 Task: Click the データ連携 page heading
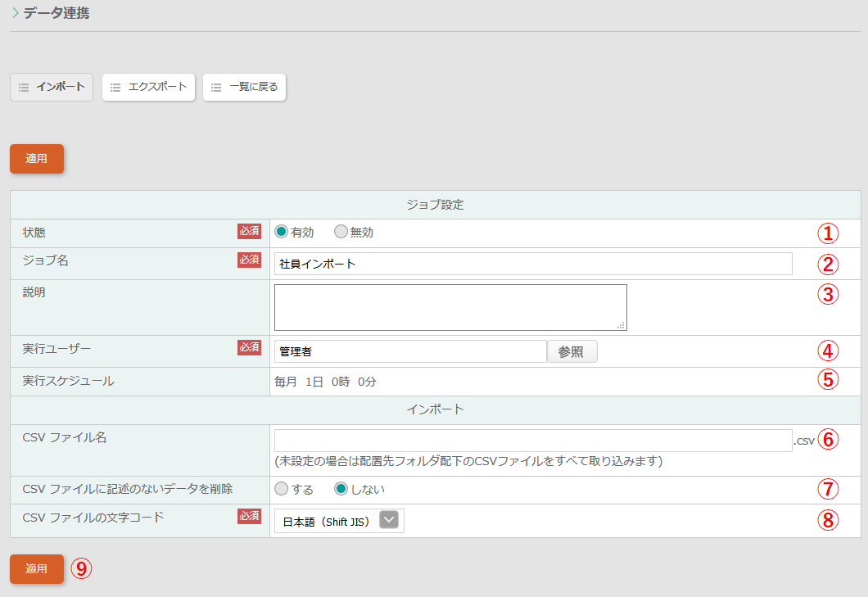tap(57, 13)
